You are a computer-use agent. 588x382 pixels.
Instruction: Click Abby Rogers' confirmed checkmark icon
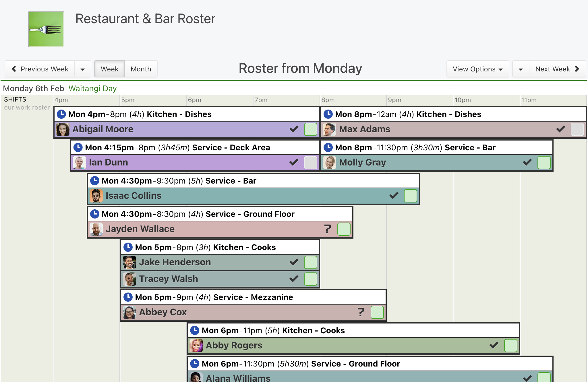pyautogui.click(x=494, y=345)
